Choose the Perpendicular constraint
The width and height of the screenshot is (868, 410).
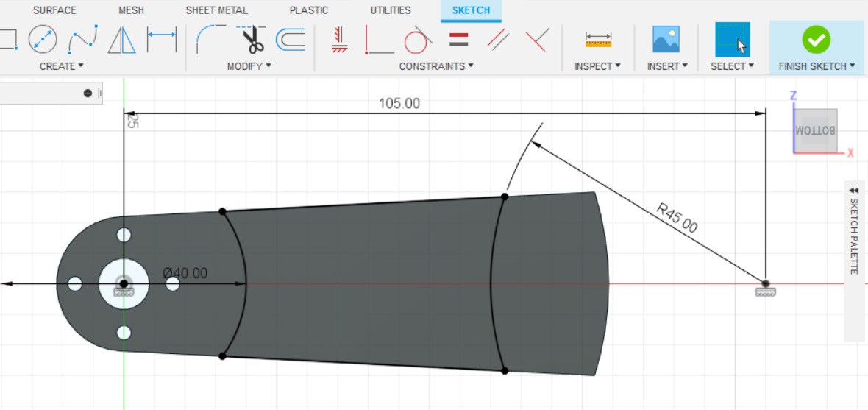[x=537, y=39]
